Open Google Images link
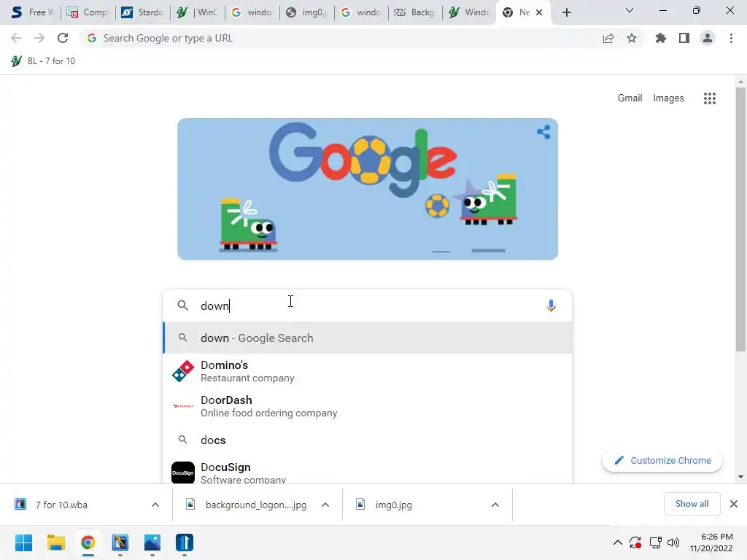 point(668,98)
